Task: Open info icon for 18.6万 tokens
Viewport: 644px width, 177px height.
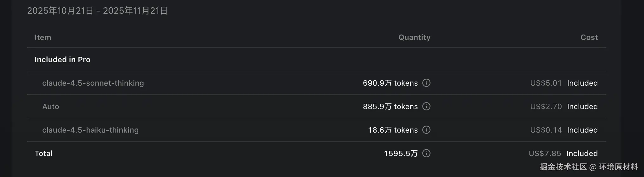Action: [426, 130]
